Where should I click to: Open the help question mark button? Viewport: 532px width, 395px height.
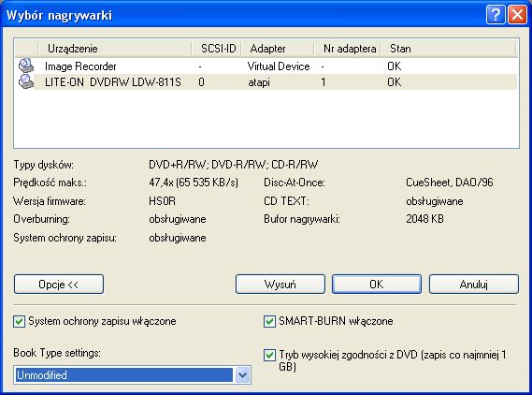pos(496,15)
